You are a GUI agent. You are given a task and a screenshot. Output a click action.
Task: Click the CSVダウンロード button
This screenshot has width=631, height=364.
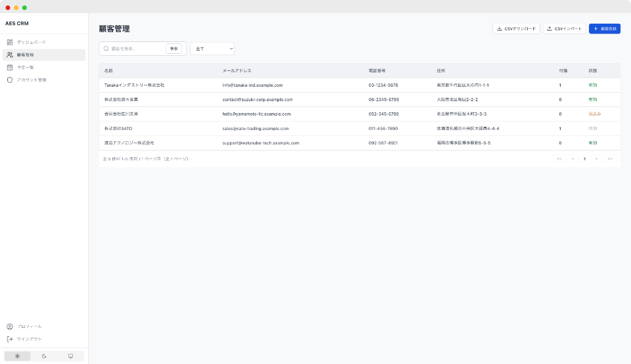pos(516,29)
